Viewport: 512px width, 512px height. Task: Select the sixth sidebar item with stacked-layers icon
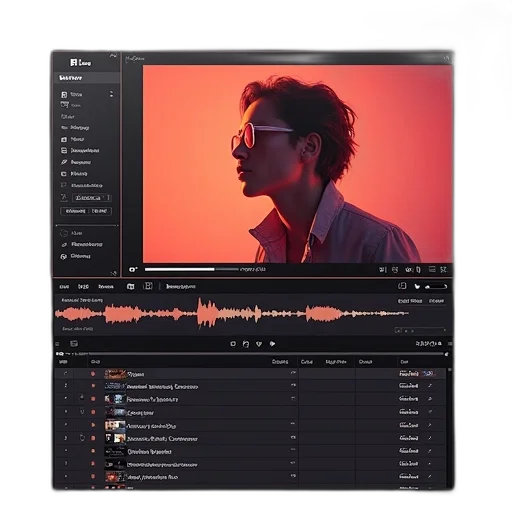(x=80, y=151)
